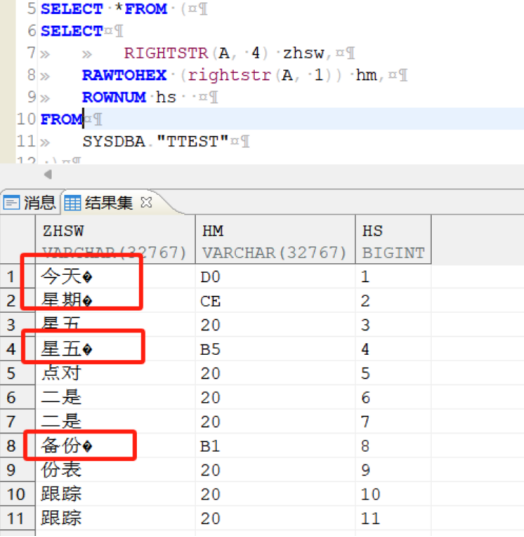Viewport: 524px width, 537px height.
Task: Click the ZHSW cell containing 备份
Action: tap(115, 446)
